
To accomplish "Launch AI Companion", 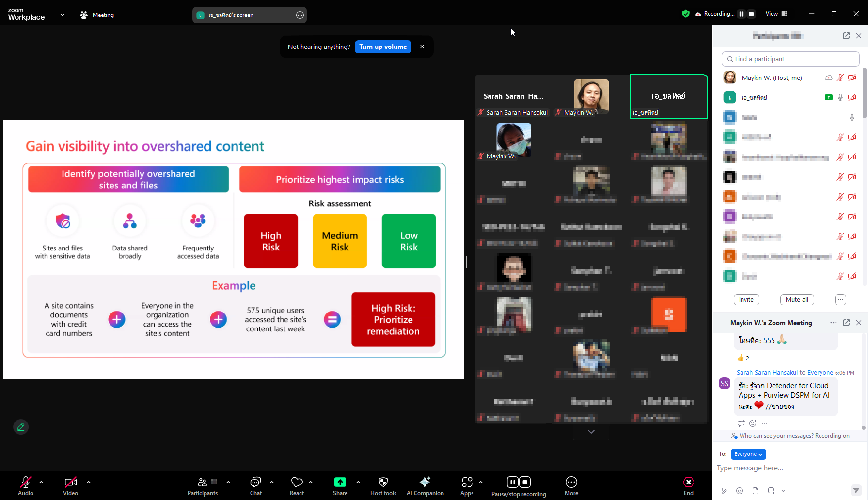I will pyautogui.click(x=425, y=485).
